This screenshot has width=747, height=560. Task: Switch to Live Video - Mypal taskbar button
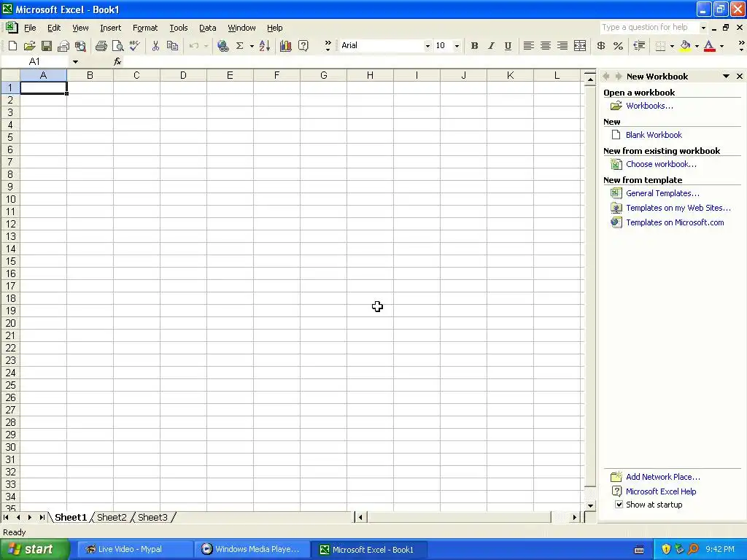tap(136, 549)
